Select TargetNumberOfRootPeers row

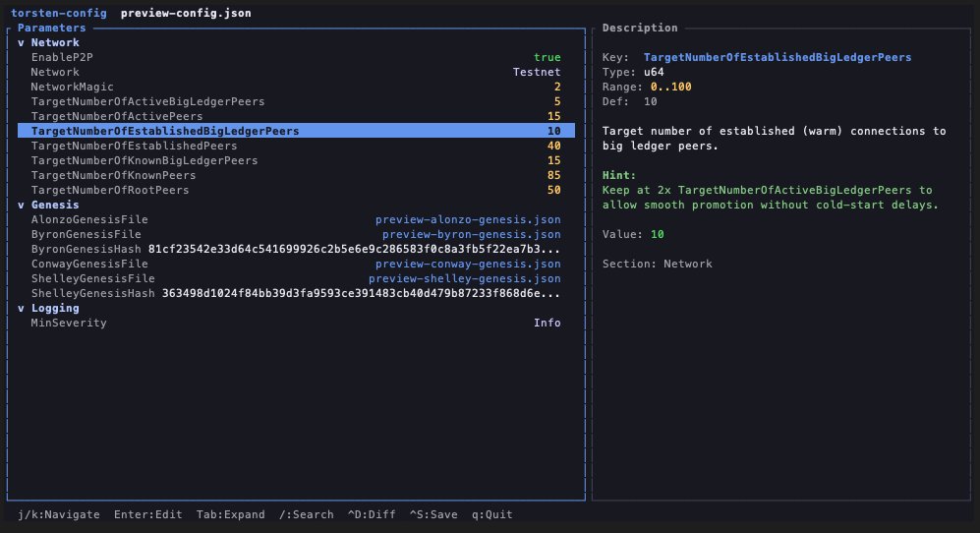click(x=296, y=190)
